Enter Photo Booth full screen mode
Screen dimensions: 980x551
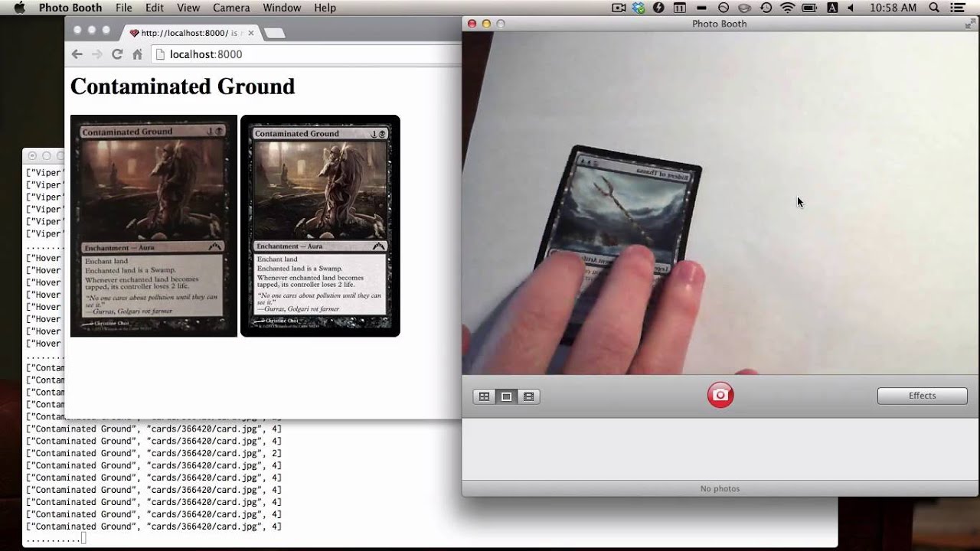pos(969,24)
